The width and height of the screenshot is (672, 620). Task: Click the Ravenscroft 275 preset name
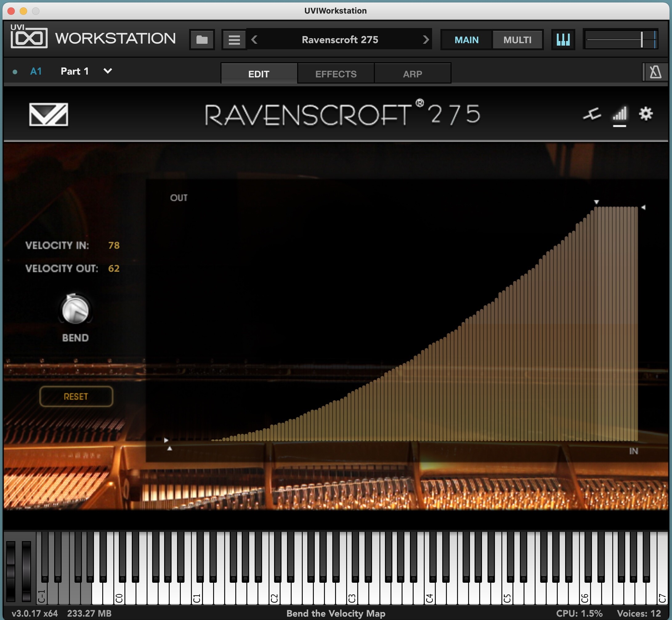(x=340, y=40)
